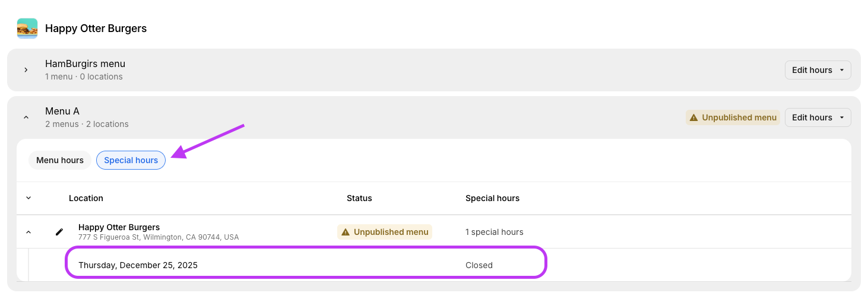This screenshot has height=296, width=868.
Task: Toggle all rows using the table header chevron
Action: click(28, 198)
